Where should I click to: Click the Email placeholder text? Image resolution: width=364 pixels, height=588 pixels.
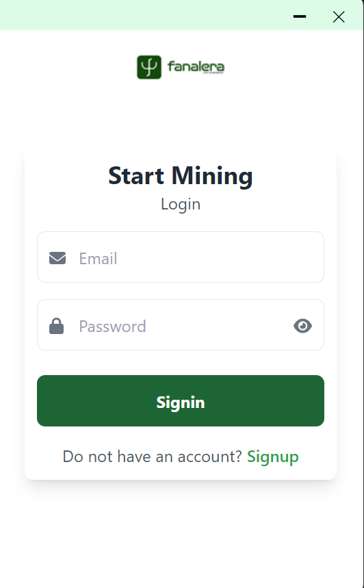(x=98, y=258)
